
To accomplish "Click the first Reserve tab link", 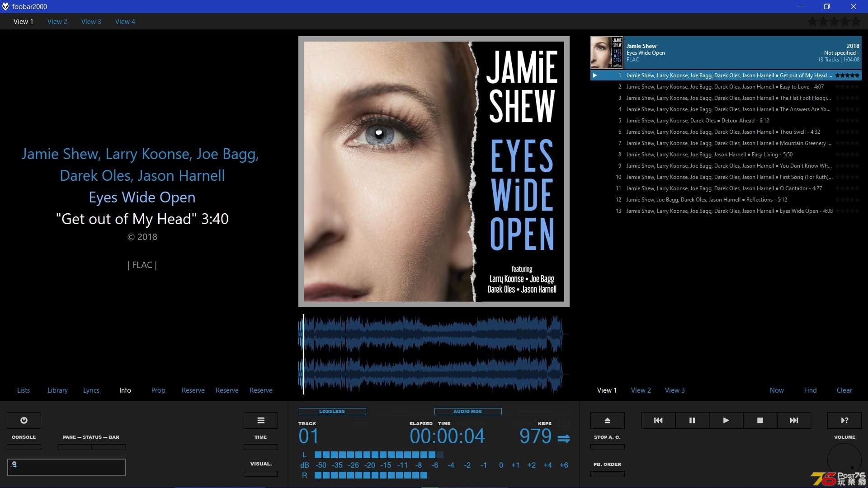I will pos(193,390).
